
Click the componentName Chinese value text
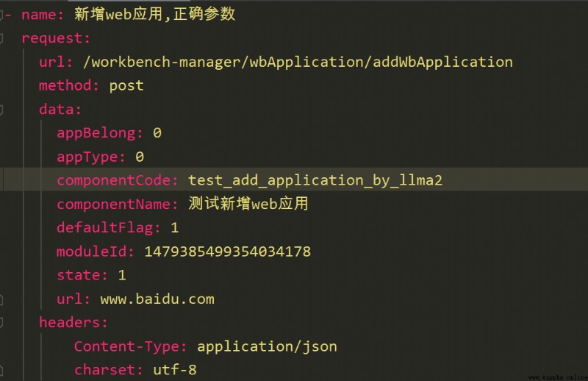click(x=248, y=204)
